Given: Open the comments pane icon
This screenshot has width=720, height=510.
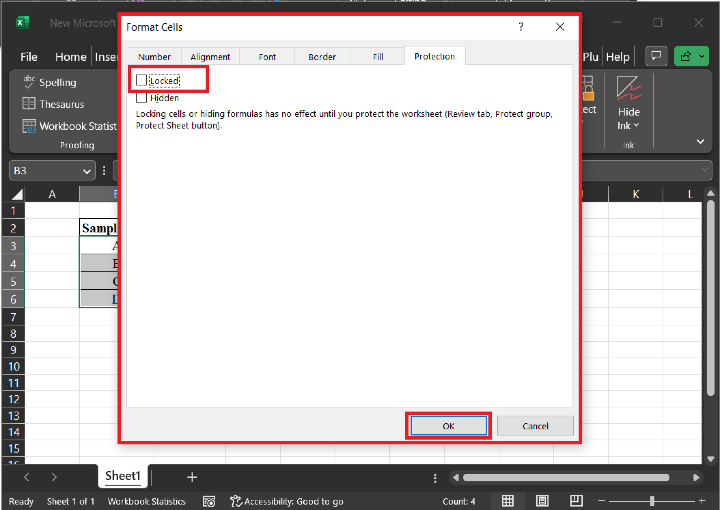Looking at the screenshot, I should click(656, 56).
